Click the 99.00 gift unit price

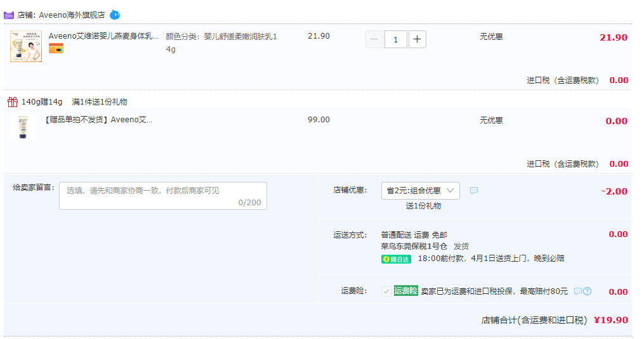click(x=319, y=120)
